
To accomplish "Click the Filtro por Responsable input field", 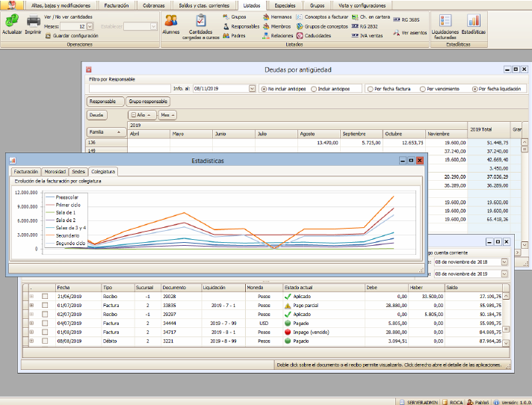I will (129, 88).
